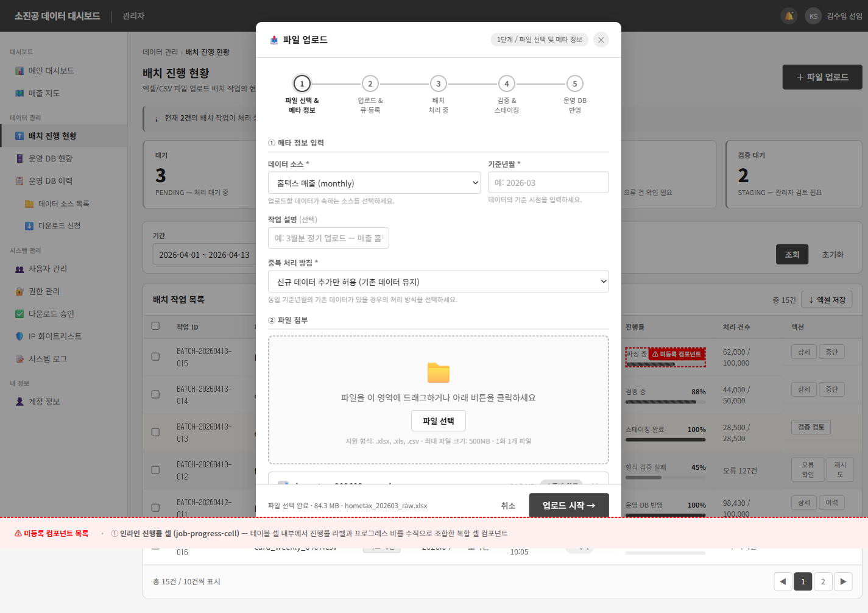This screenshot has height=613, width=868.
Task: Click the 메인 대시보드 sidebar icon
Action: tap(19, 71)
